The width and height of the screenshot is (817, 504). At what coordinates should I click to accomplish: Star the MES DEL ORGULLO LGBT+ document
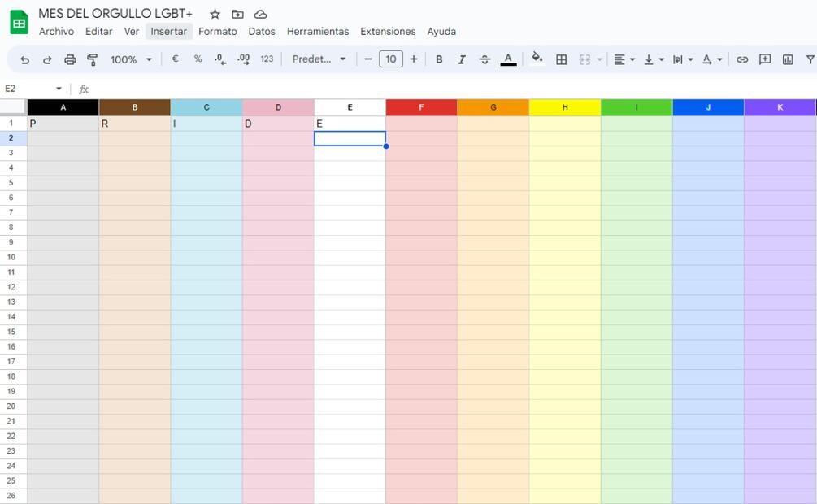click(215, 14)
